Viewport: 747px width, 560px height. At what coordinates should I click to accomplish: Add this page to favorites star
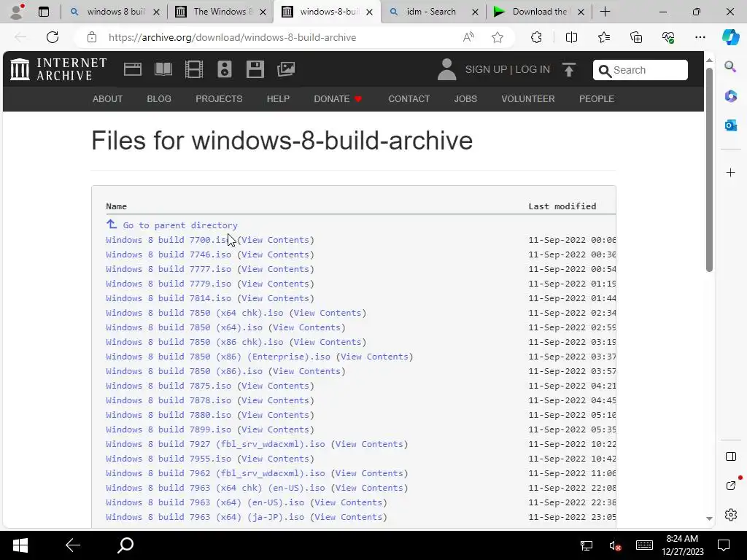coord(498,37)
